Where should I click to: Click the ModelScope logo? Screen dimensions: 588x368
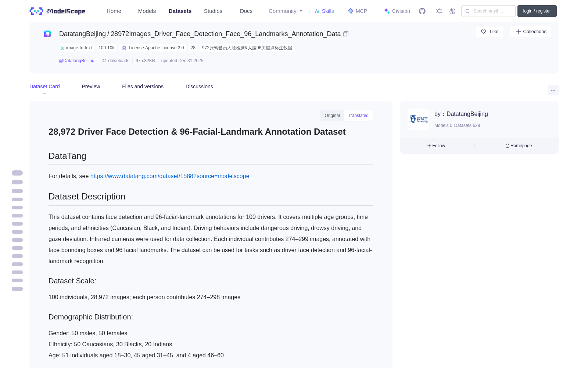point(58,11)
